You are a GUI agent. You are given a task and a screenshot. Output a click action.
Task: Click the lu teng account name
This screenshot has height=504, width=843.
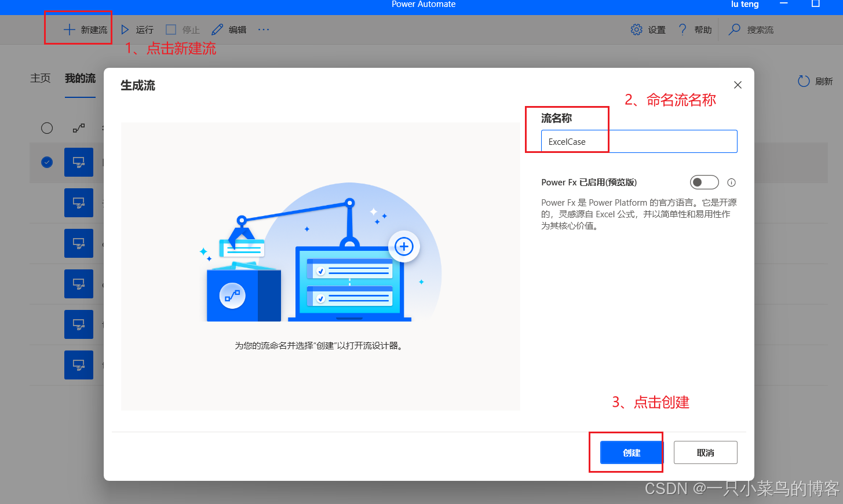[x=745, y=4]
